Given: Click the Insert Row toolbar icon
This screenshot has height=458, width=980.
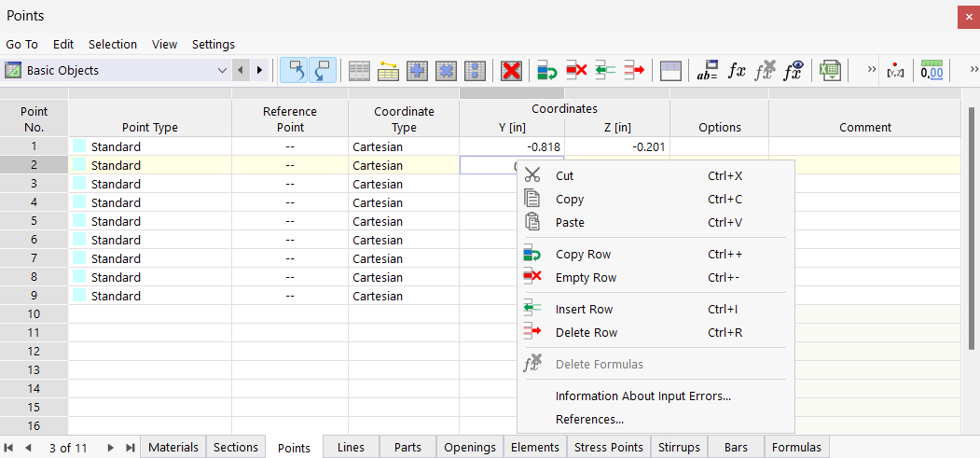Looking at the screenshot, I should click(x=606, y=71).
